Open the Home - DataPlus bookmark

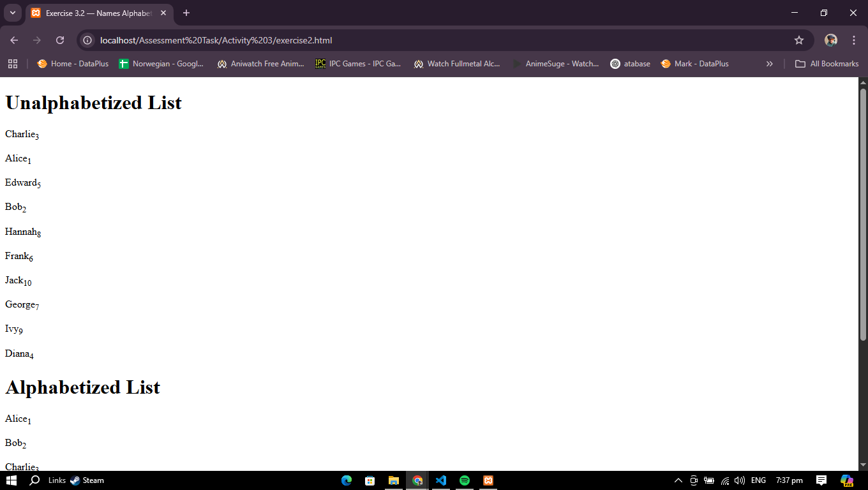pyautogui.click(x=73, y=64)
